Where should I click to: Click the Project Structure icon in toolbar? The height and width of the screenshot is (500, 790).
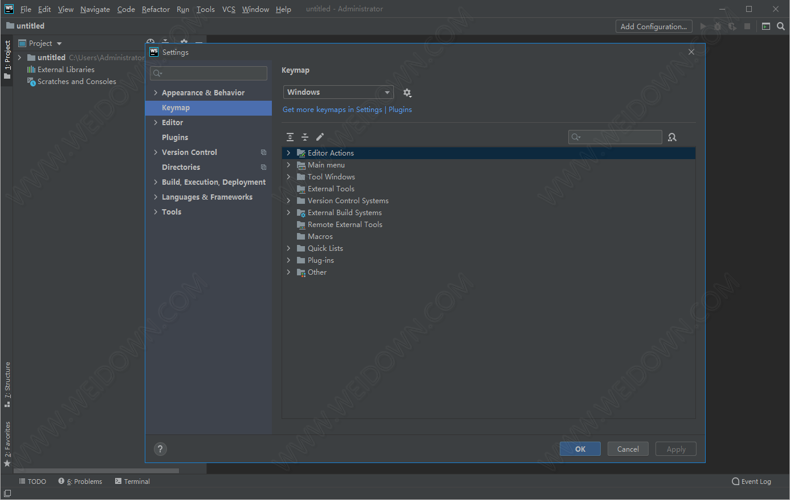tap(766, 26)
